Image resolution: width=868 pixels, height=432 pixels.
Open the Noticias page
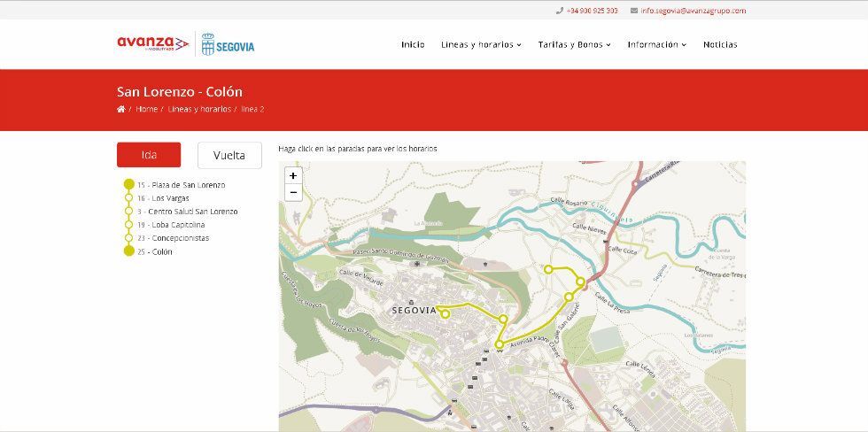tap(720, 44)
